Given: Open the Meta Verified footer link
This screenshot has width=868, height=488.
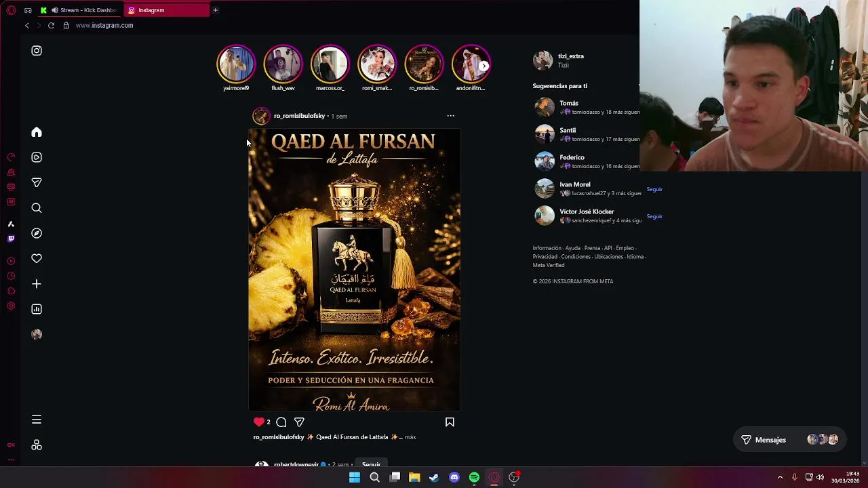Looking at the screenshot, I should [x=549, y=265].
